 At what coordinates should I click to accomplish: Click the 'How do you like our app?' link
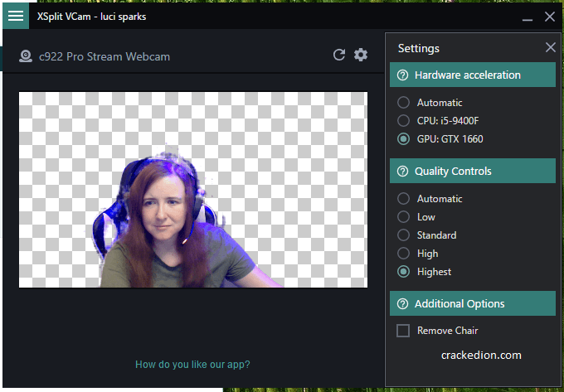click(192, 365)
